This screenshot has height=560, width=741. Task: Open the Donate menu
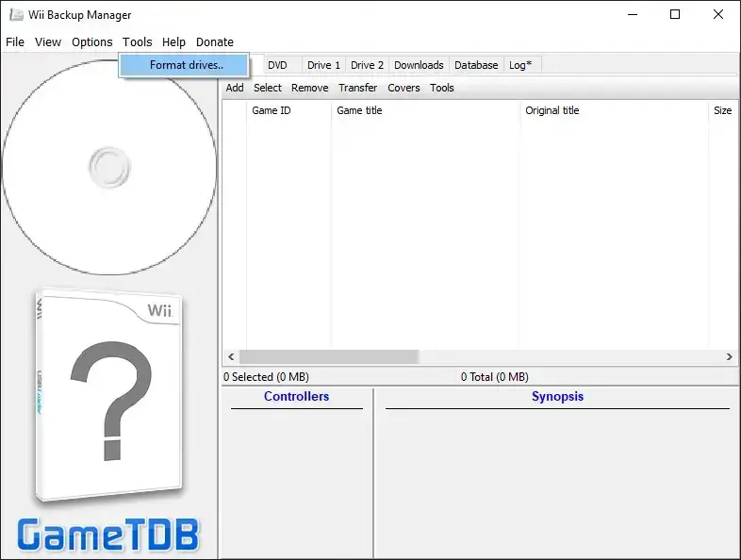215,42
